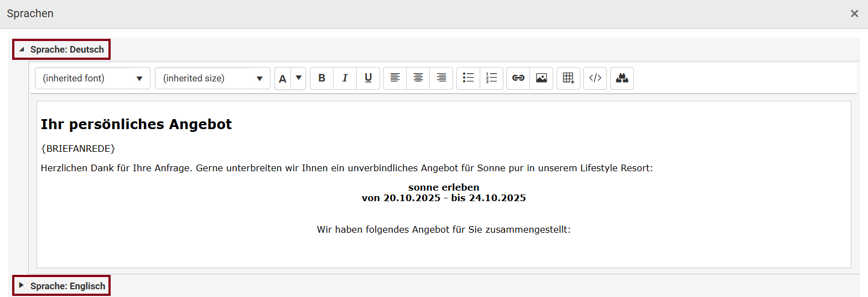Close the Sprachen dialog
The height and width of the screenshot is (297, 868).
(x=854, y=14)
